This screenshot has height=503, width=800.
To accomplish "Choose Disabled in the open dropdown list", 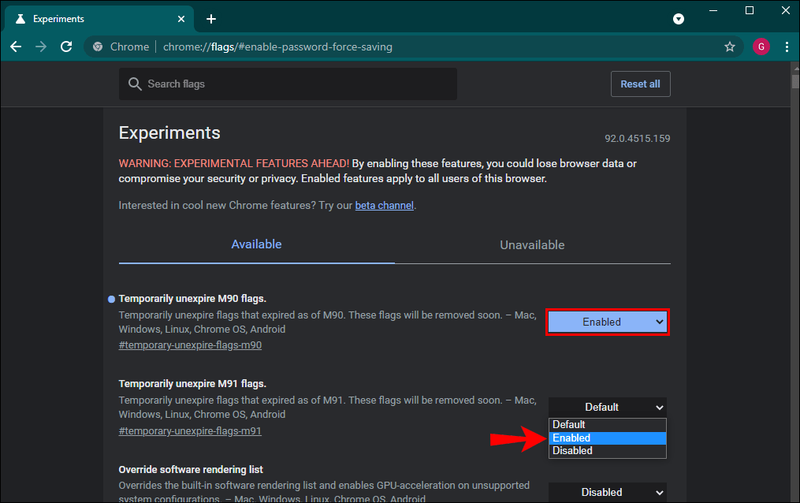I will pyautogui.click(x=607, y=450).
